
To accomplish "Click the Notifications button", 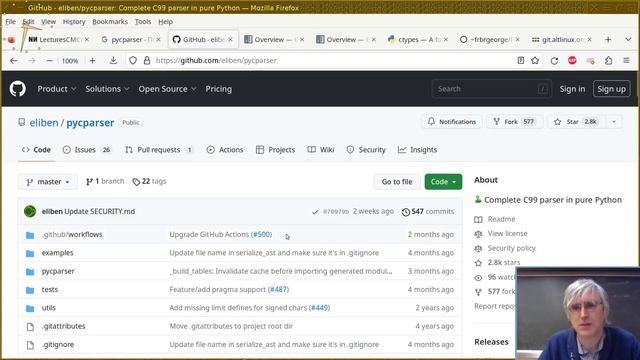I will [451, 122].
